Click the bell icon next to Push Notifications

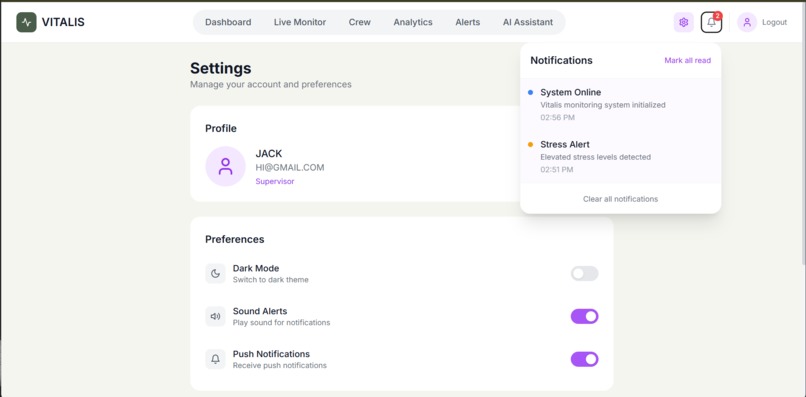[x=215, y=359]
